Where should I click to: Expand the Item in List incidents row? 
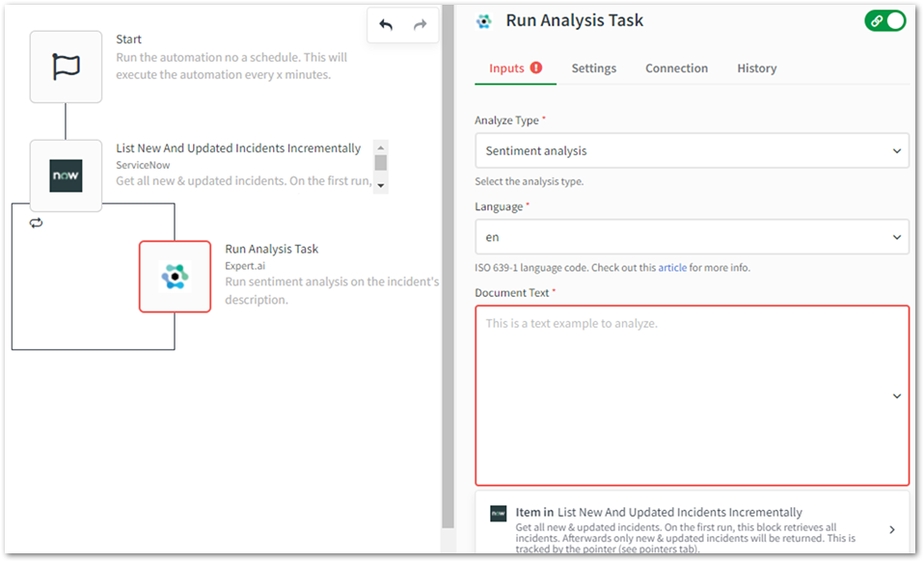coord(892,528)
